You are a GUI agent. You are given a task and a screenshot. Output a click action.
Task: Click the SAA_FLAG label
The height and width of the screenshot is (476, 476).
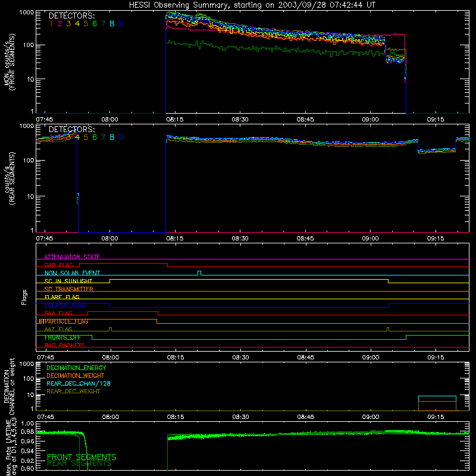tap(58, 313)
